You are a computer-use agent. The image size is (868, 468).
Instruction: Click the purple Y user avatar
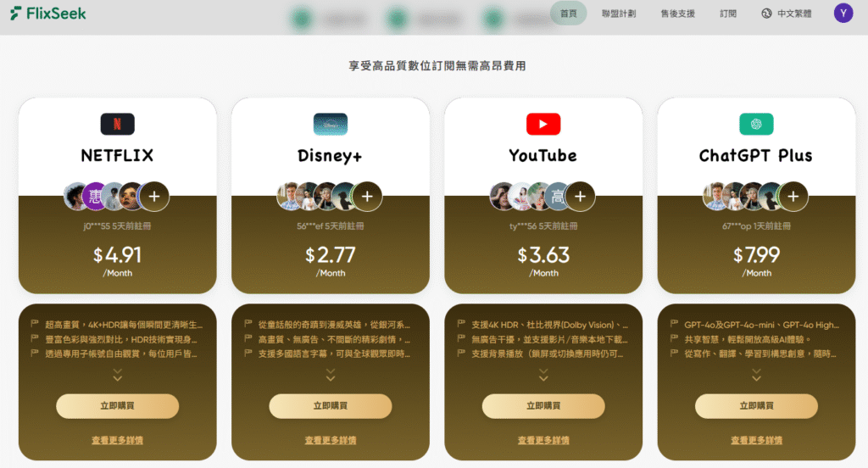coord(843,14)
